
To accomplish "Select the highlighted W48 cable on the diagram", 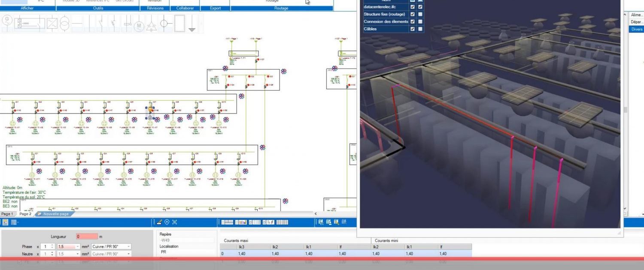I will pos(150,112).
